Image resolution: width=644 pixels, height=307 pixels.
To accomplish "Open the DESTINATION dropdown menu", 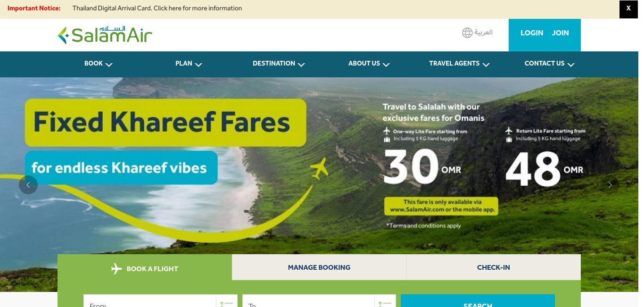I will tap(279, 64).
